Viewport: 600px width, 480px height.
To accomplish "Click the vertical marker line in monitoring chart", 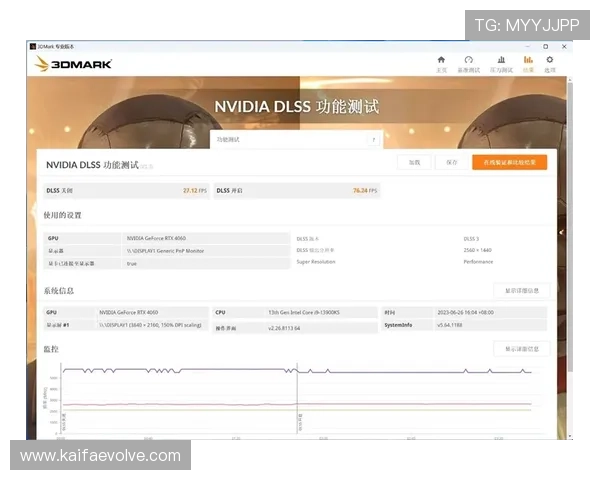I will pos(297,398).
